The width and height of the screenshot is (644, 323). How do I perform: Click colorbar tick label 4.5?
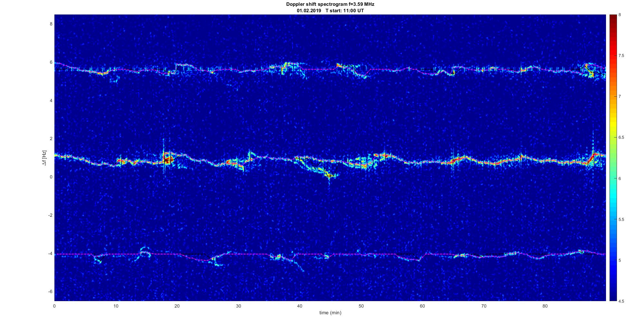621,301
